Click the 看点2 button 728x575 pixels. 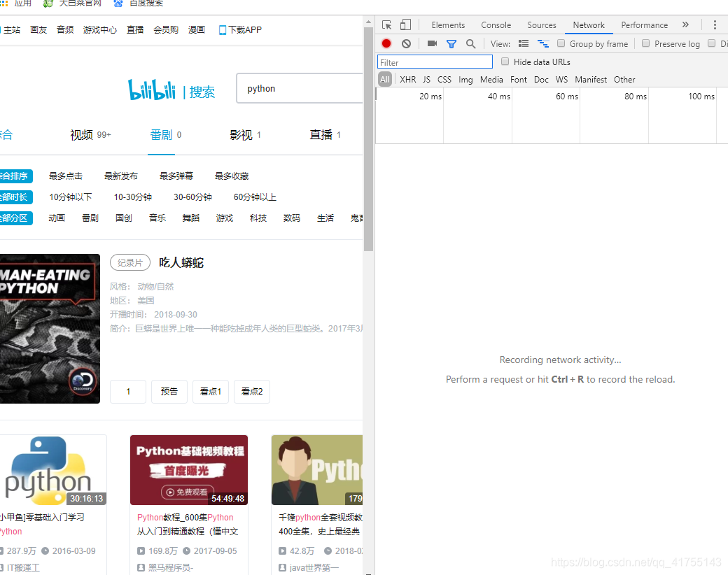tap(251, 392)
